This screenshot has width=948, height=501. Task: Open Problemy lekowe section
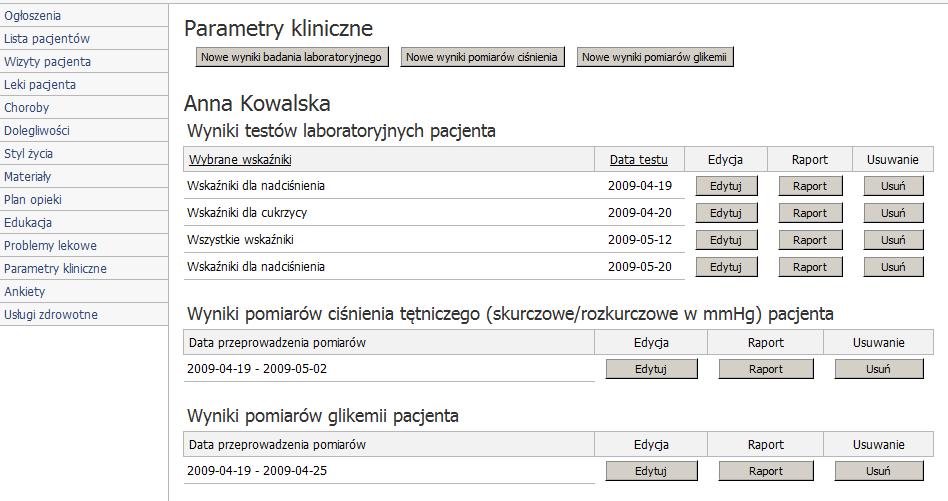point(50,245)
